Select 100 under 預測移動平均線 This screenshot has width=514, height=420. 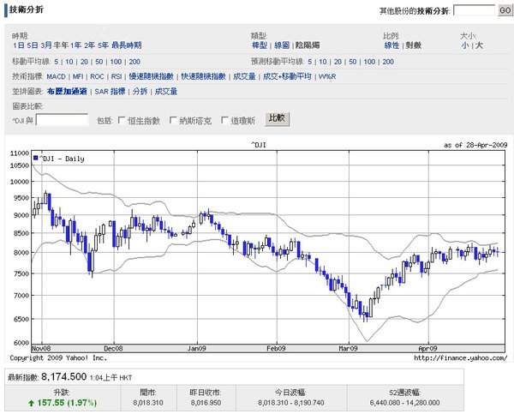point(369,62)
